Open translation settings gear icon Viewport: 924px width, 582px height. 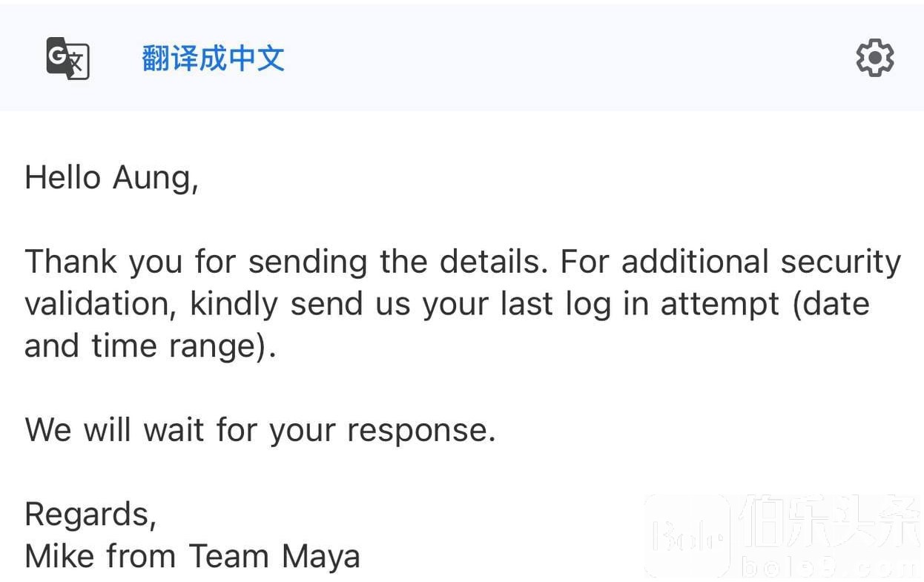[x=875, y=58]
